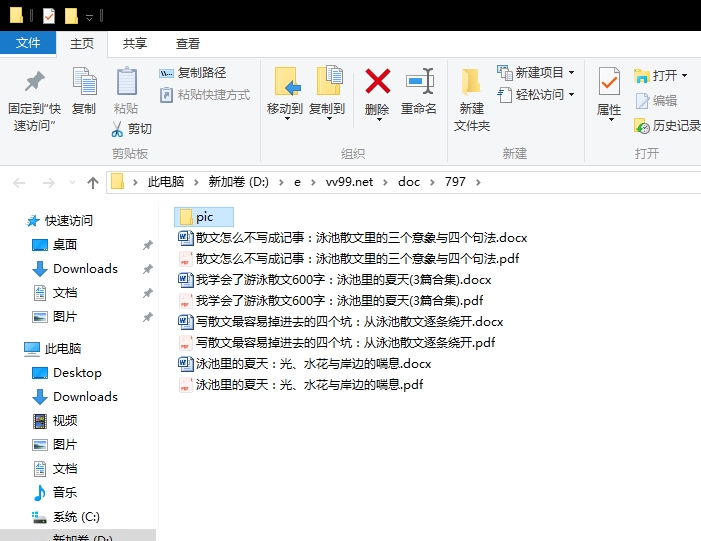Open 系统 (C:) drive
Viewport: 701px width, 541px height.
coord(66,517)
